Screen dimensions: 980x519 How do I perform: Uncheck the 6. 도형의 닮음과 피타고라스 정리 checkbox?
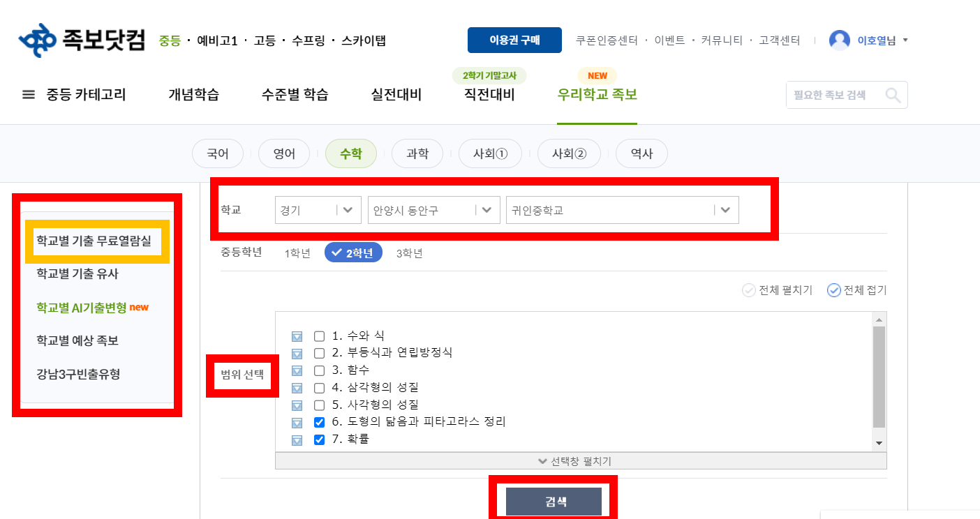[319, 422]
